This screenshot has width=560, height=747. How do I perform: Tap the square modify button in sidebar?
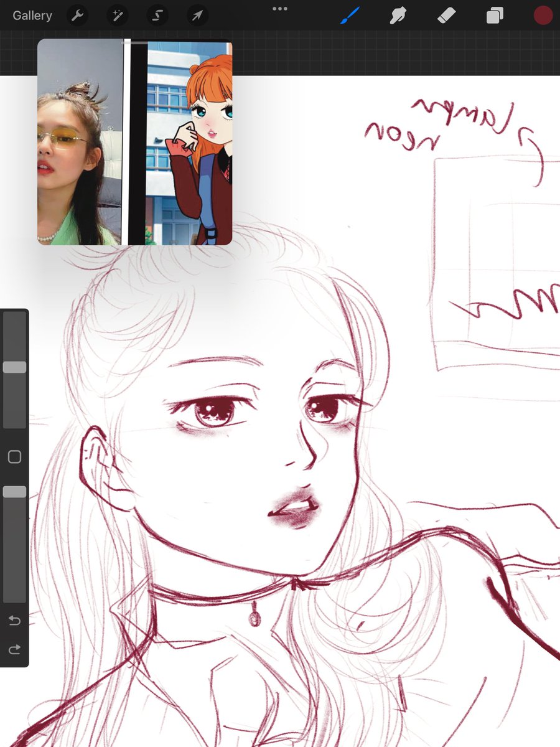tap(14, 457)
